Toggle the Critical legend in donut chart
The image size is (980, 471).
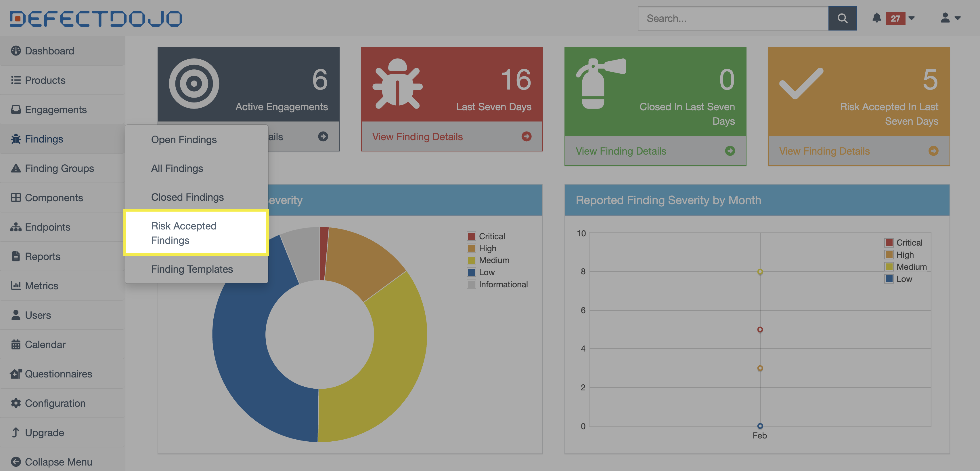(491, 236)
